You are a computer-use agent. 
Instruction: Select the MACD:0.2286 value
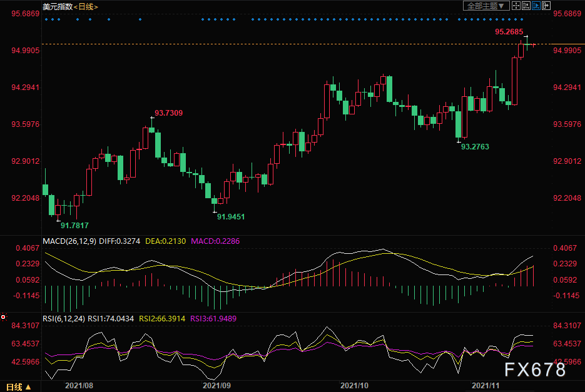click(x=215, y=241)
